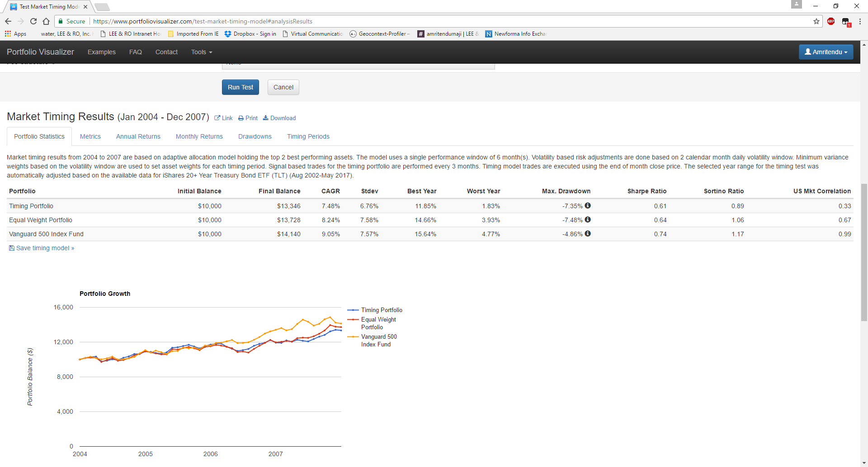Toggle Timing Portfolio series in chart legend
The image size is (868, 467).
click(x=375, y=310)
